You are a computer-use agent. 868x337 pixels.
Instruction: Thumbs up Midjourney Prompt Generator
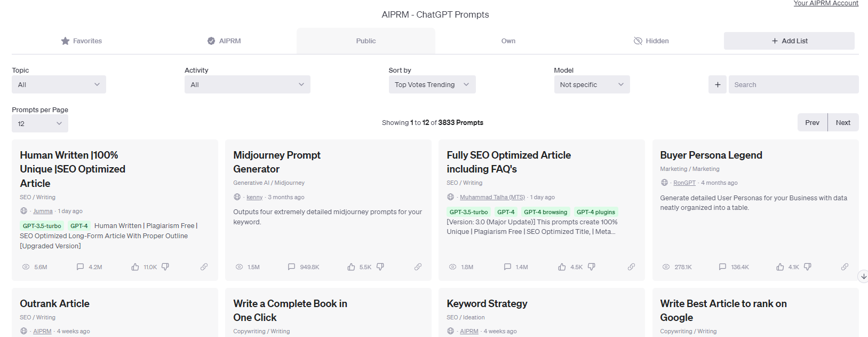point(351,267)
